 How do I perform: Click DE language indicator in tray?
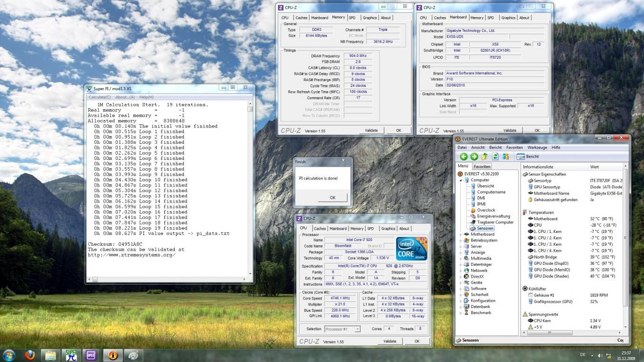pyautogui.click(x=583, y=355)
